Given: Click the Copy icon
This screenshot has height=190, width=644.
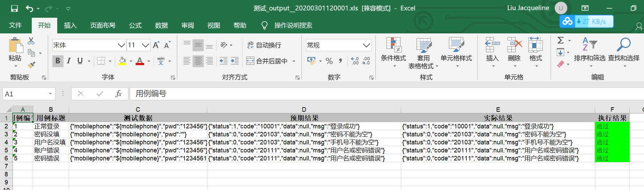Looking at the screenshot, I should 31,53.
